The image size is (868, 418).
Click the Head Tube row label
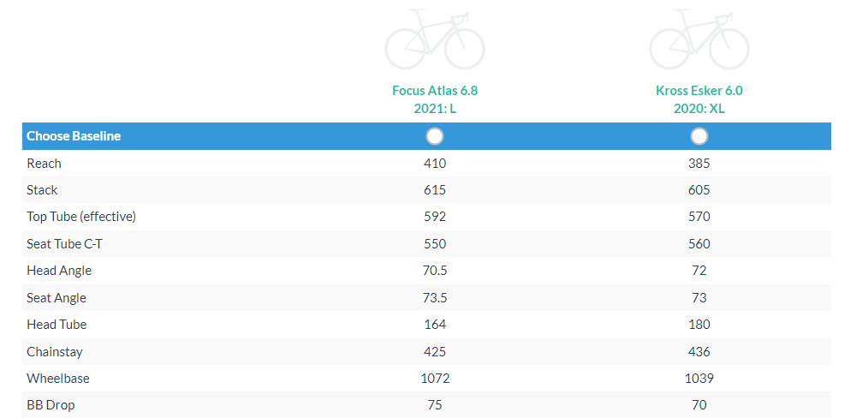(x=56, y=325)
